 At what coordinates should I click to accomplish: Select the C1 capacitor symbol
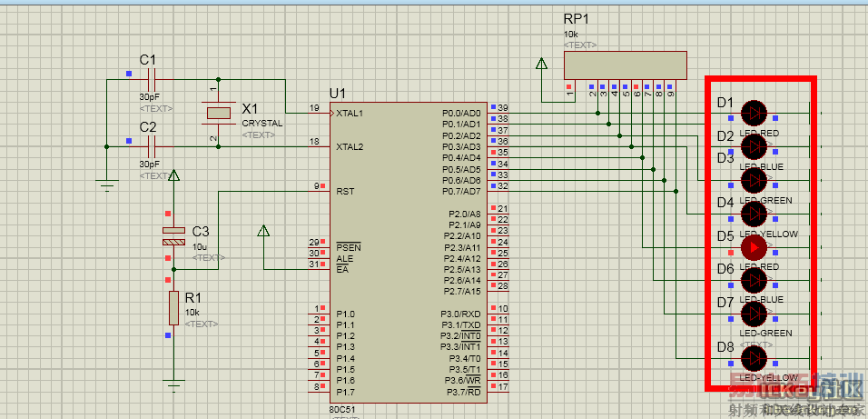[151, 79]
